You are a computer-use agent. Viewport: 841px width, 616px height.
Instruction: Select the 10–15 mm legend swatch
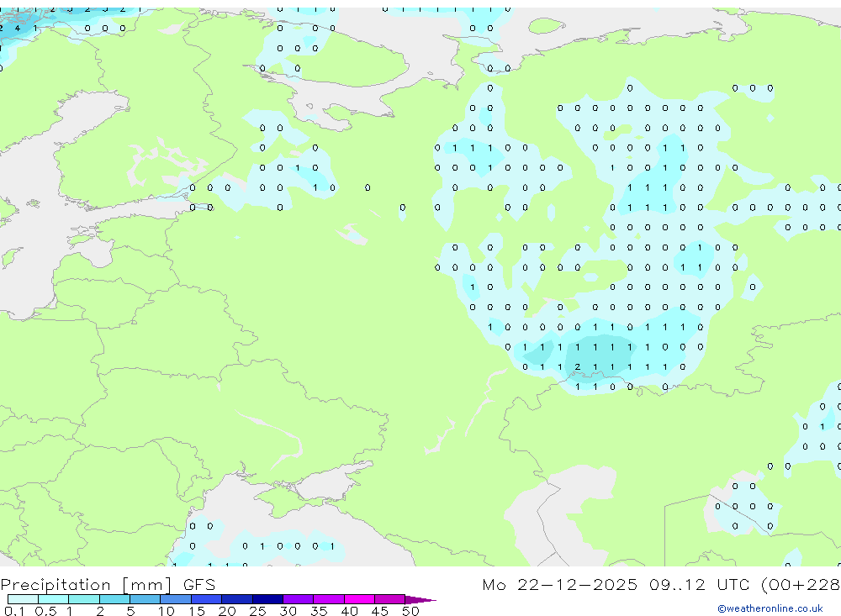pyautogui.click(x=176, y=599)
